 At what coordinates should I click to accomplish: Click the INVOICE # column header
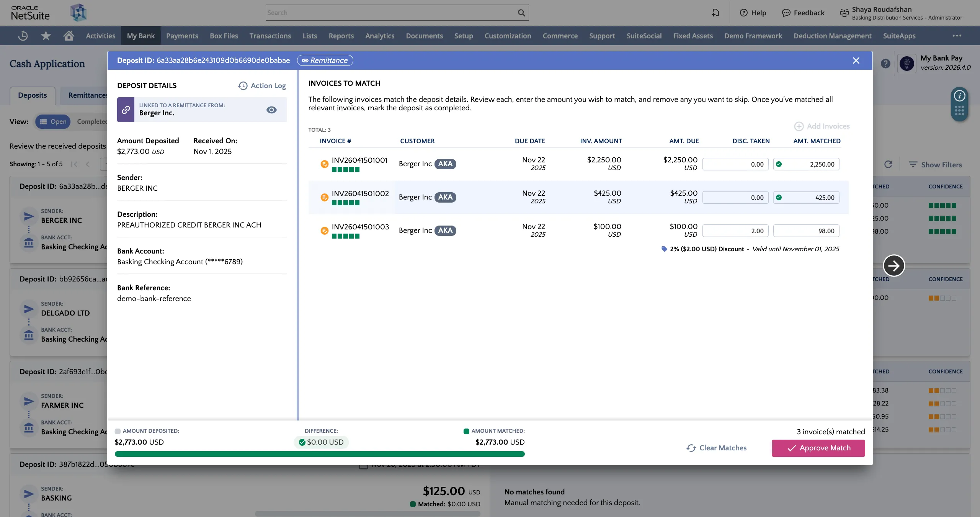pos(335,141)
